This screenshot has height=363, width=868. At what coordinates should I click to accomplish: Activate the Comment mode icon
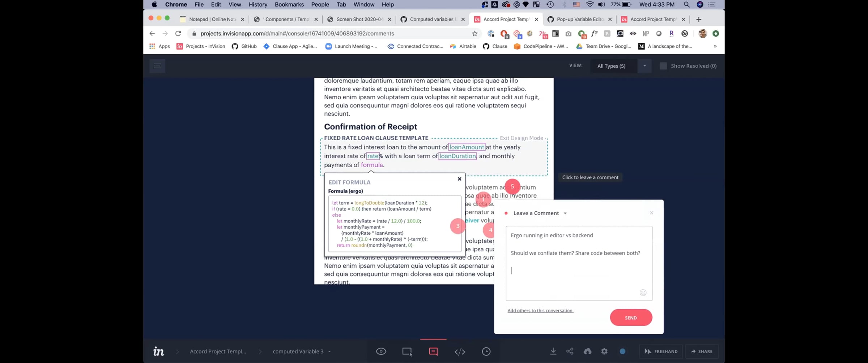click(x=433, y=351)
